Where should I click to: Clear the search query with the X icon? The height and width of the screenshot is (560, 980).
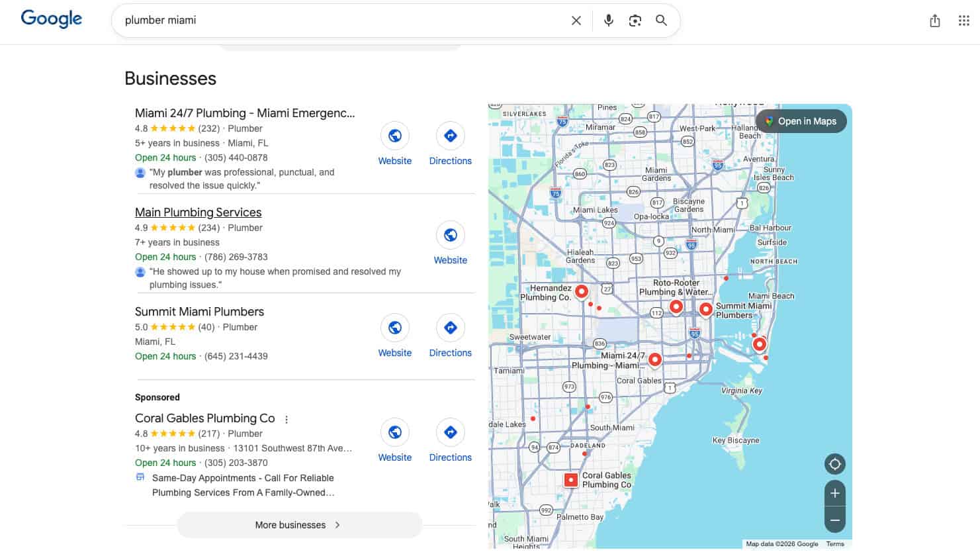[576, 20]
